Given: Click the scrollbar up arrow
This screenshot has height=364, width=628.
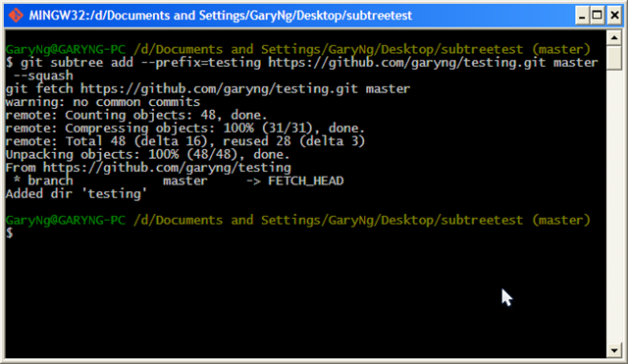Looking at the screenshot, I should (614, 37).
